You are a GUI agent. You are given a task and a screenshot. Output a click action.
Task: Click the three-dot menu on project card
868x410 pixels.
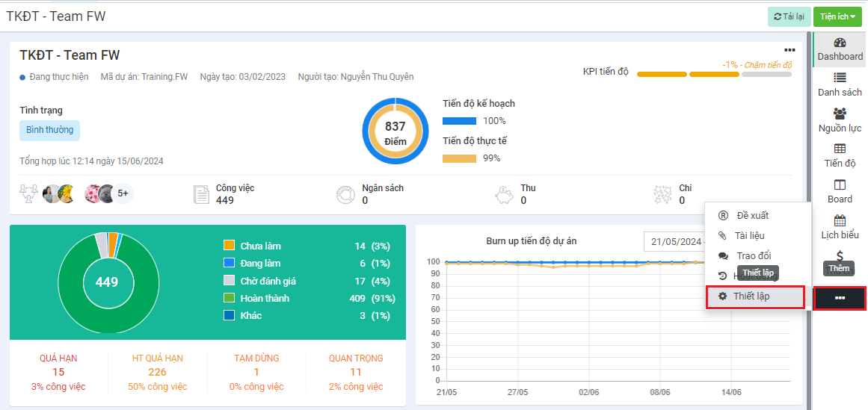(789, 50)
